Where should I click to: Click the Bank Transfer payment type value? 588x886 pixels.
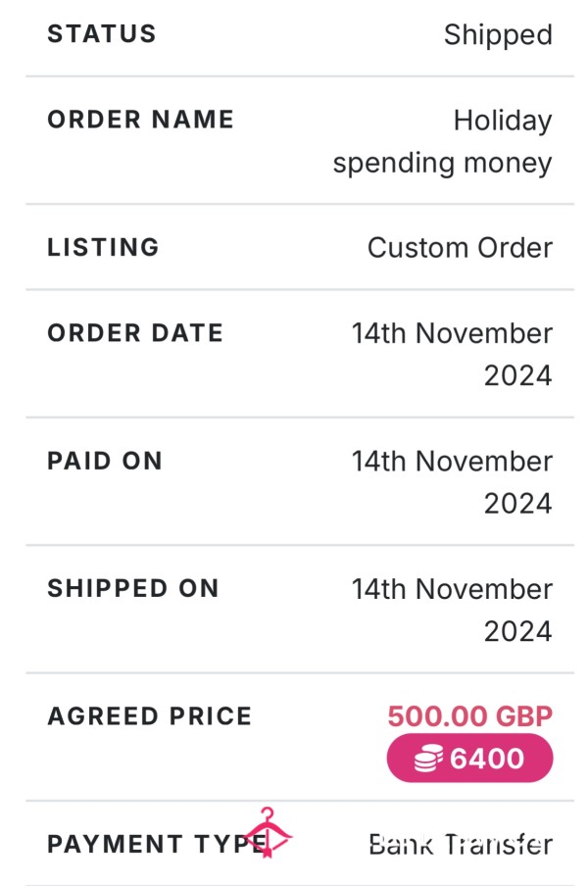point(461,844)
